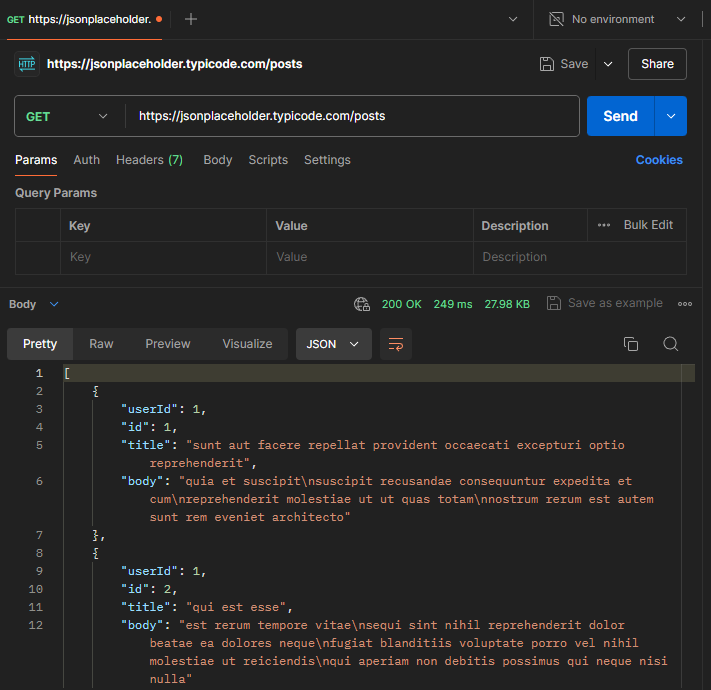The height and width of the screenshot is (690, 711).
Task: Click the Share button
Action: pos(657,64)
